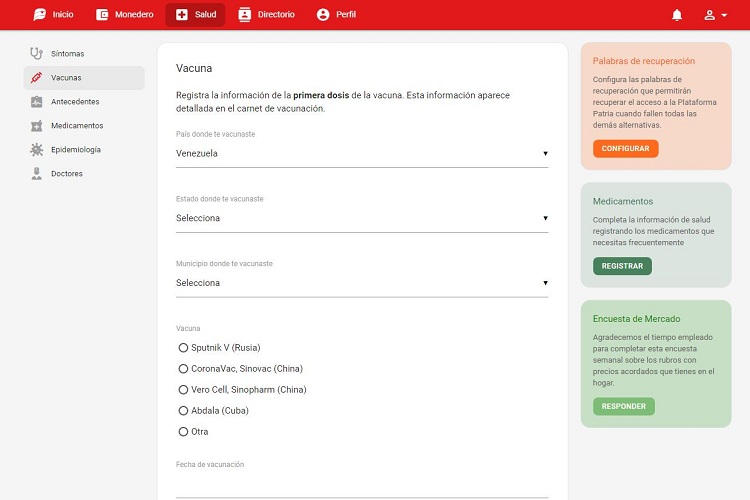Click the Fecha de vacunación input field

point(361,485)
